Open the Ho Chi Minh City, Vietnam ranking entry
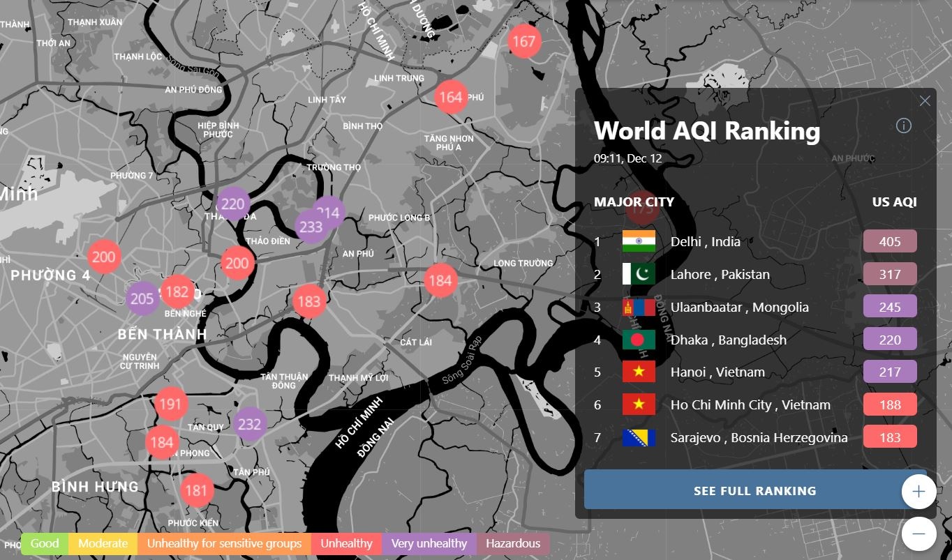Image resolution: width=952 pixels, height=560 pixels. [x=750, y=404]
